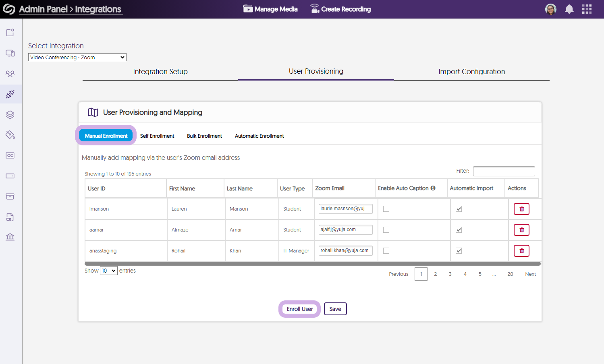Click the Admin Panel breadcrumb link
Screen dimensions: 604x364
pos(44,9)
